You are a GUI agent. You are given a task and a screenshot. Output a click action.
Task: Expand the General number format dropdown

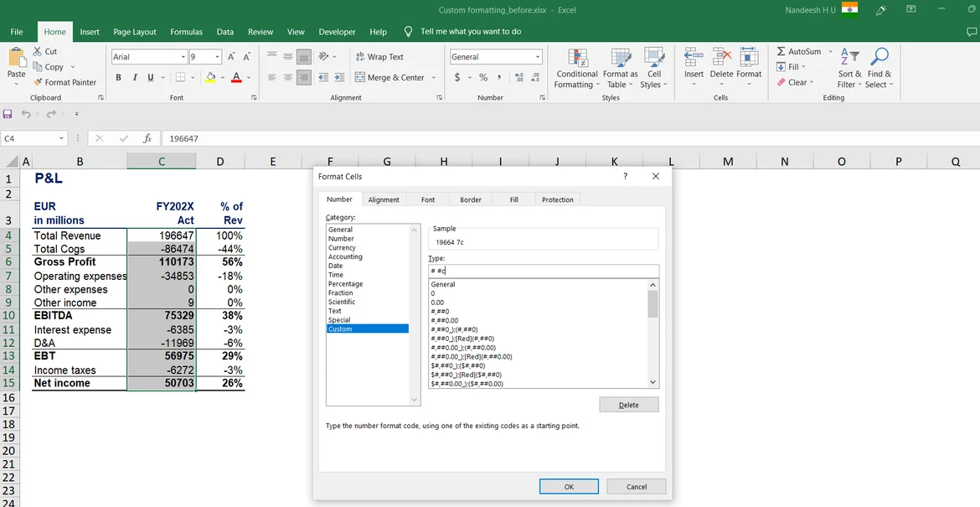click(x=538, y=57)
